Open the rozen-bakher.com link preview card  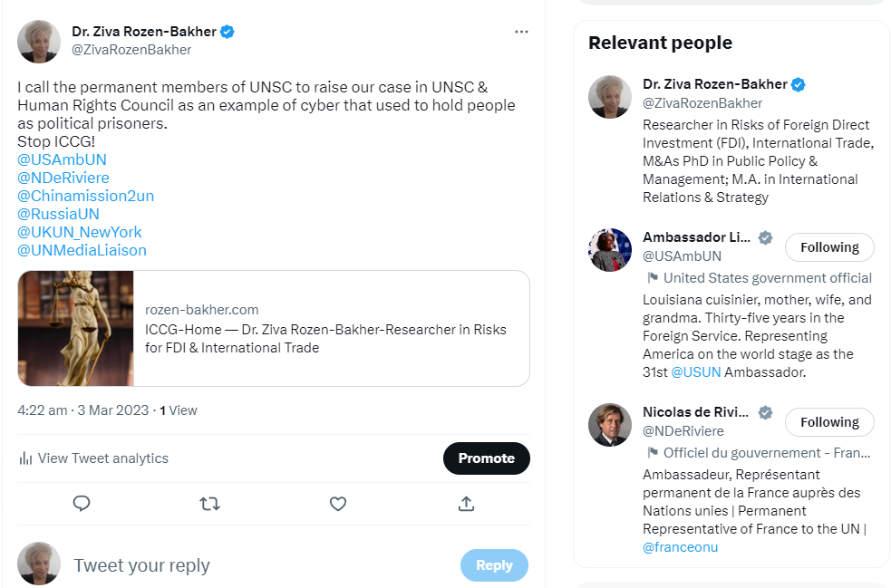[274, 328]
